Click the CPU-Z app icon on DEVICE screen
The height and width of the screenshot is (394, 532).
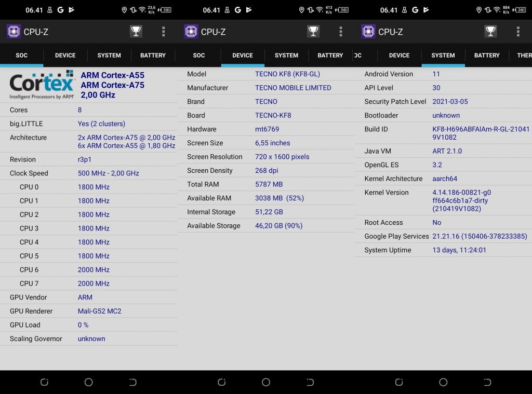[191, 32]
